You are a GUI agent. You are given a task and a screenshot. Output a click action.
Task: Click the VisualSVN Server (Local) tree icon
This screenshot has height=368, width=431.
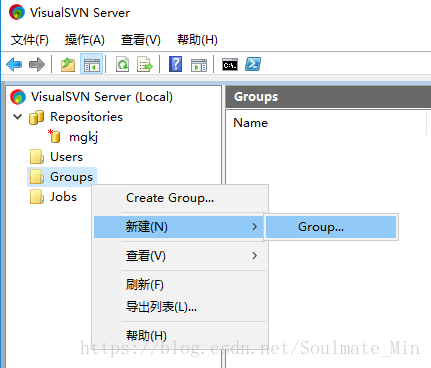click(x=18, y=97)
